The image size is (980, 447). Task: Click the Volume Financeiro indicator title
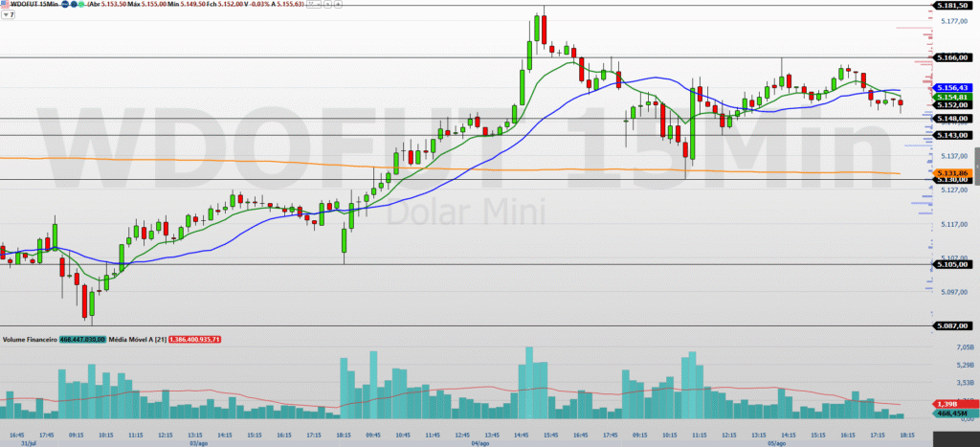tap(30, 340)
